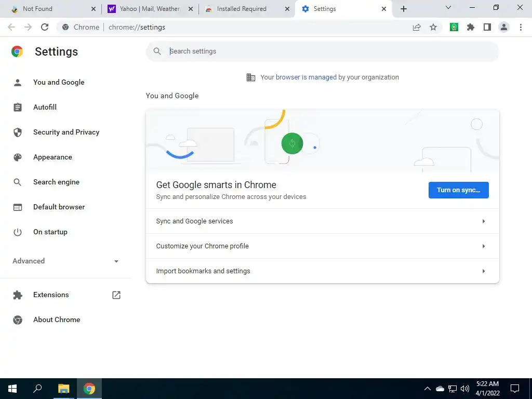Click the browser forward arrow

tap(28, 27)
